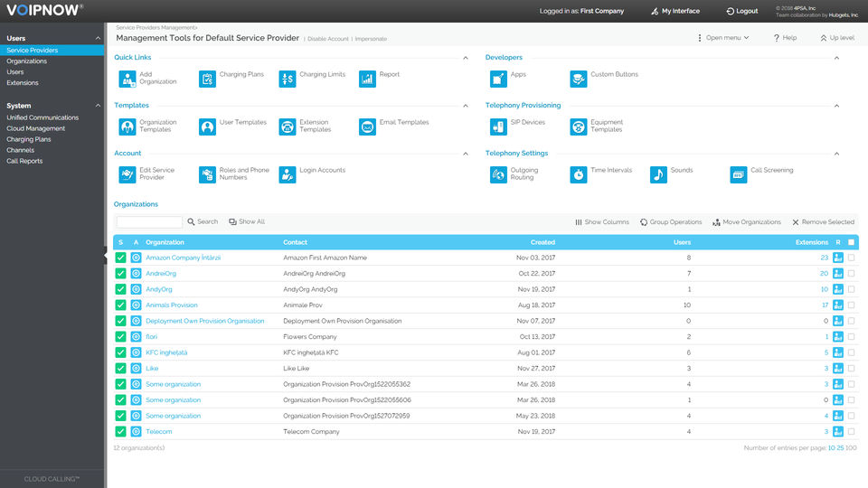The image size is (868, 488).
Task: Click the Add Organization icon
Action: [126, 79]
